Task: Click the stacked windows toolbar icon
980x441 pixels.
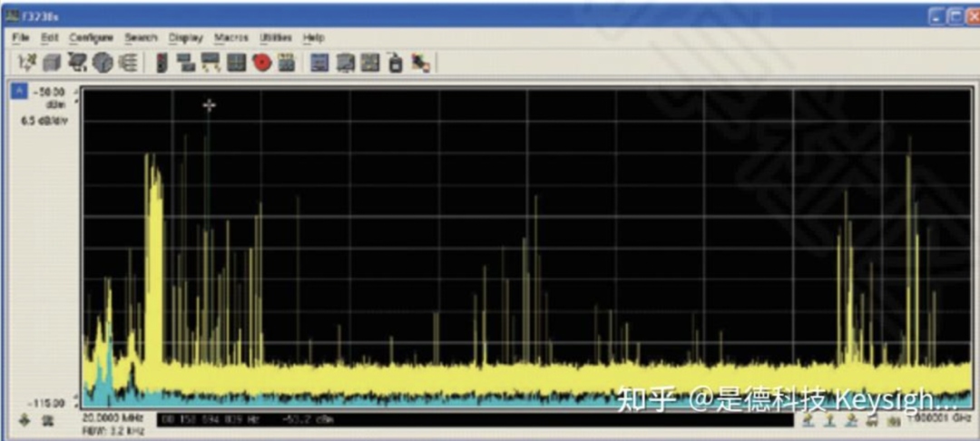Action: tap(186, 63)
